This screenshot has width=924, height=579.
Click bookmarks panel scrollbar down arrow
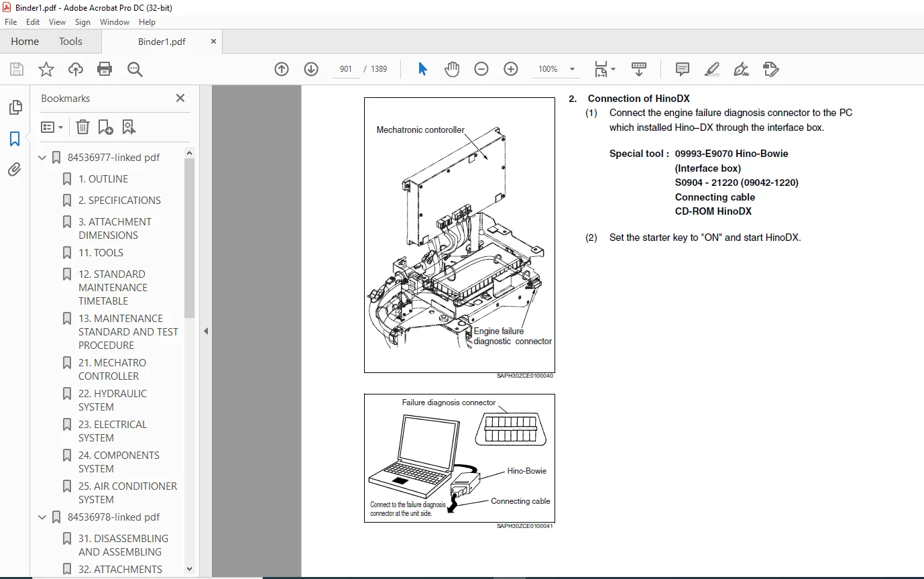click(x=189, y=569)
